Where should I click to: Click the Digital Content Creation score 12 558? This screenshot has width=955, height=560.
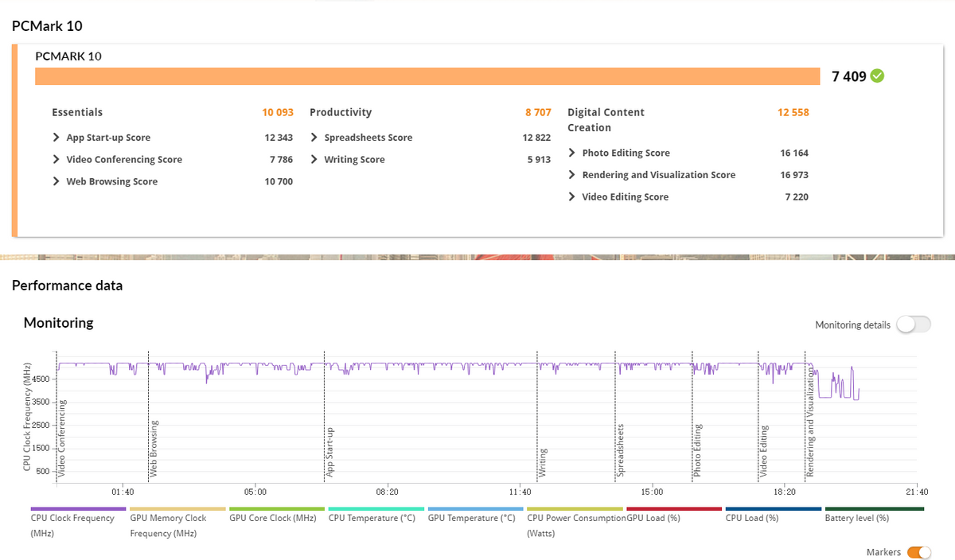[793, 112]
